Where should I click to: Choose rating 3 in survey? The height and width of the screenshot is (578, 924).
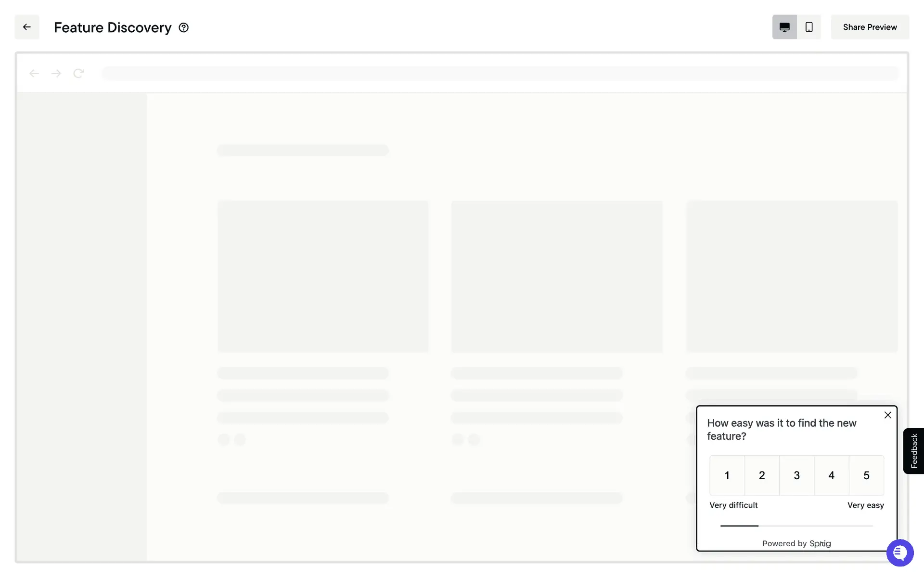(796, 475)
